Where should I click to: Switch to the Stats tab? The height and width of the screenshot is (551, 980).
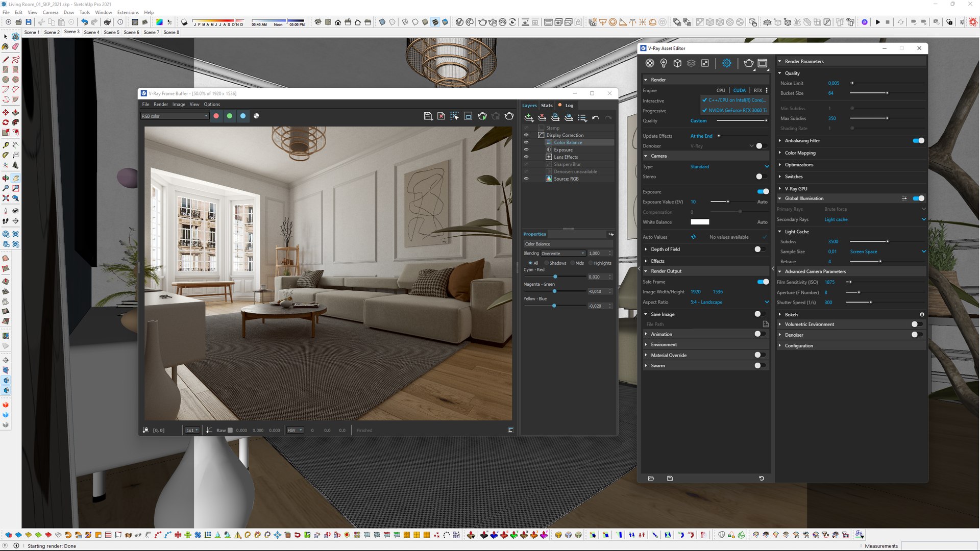coord(547,106)
